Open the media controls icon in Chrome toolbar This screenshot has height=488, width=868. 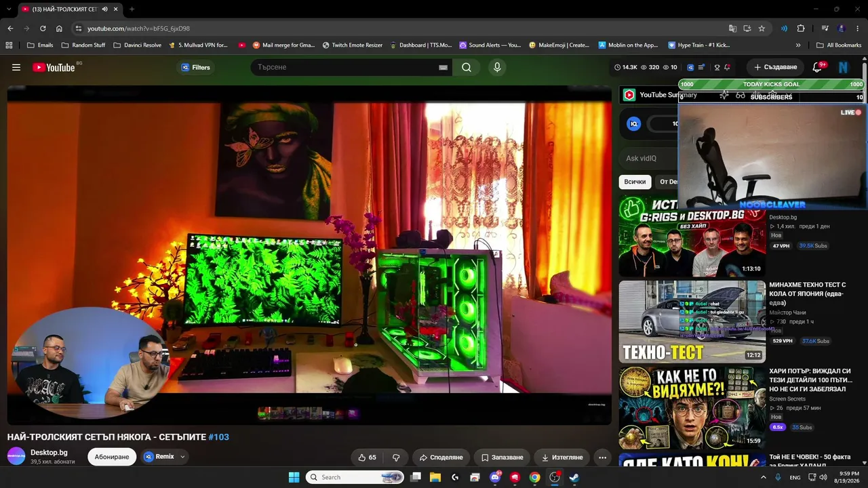click(x=825, y=28)
